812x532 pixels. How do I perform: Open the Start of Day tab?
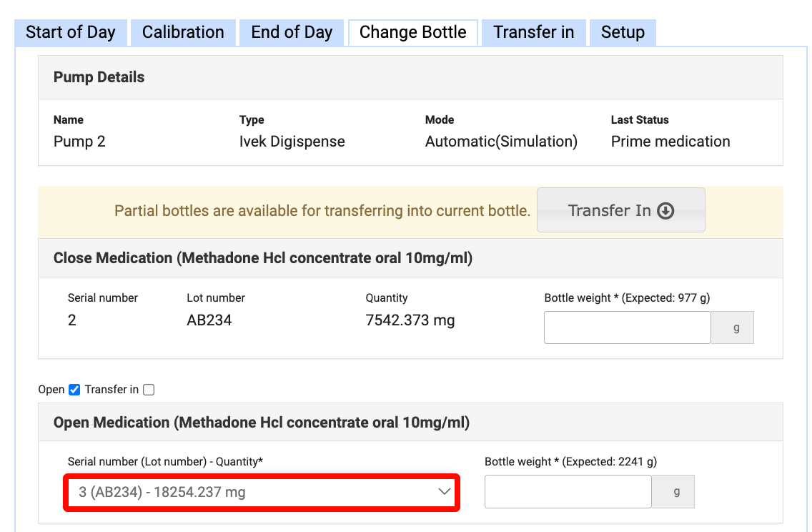pyautogui.click(x=70, y=33)
